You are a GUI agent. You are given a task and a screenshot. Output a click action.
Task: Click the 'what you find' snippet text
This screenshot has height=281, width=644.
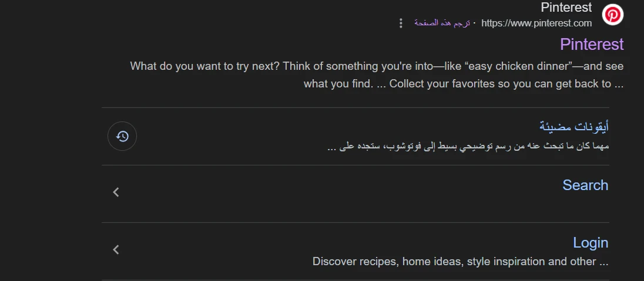tap(338, 84)
